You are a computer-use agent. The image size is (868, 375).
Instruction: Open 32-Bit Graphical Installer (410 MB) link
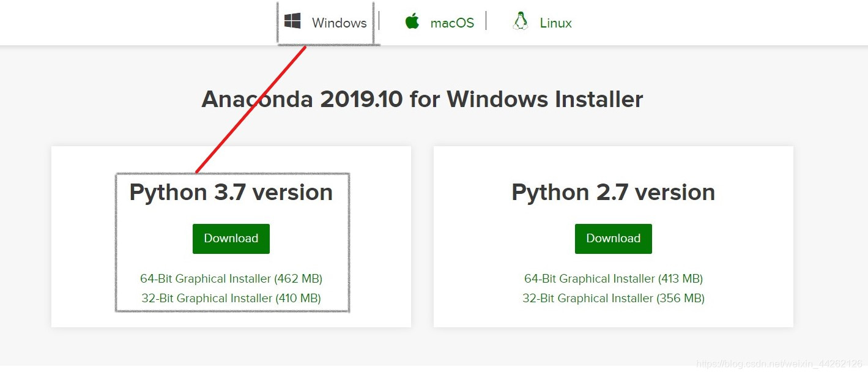pos(231,299)
